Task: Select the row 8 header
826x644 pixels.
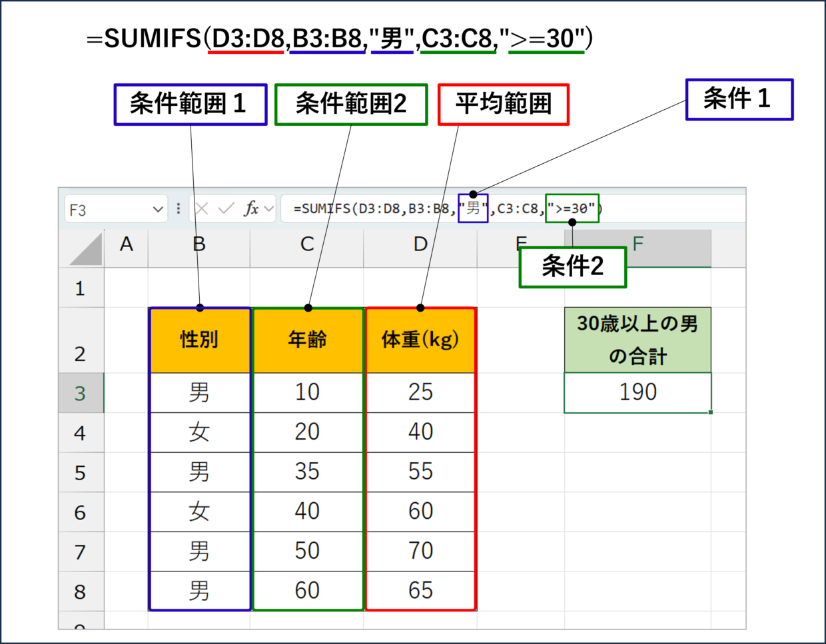Action: coord(81,591)
